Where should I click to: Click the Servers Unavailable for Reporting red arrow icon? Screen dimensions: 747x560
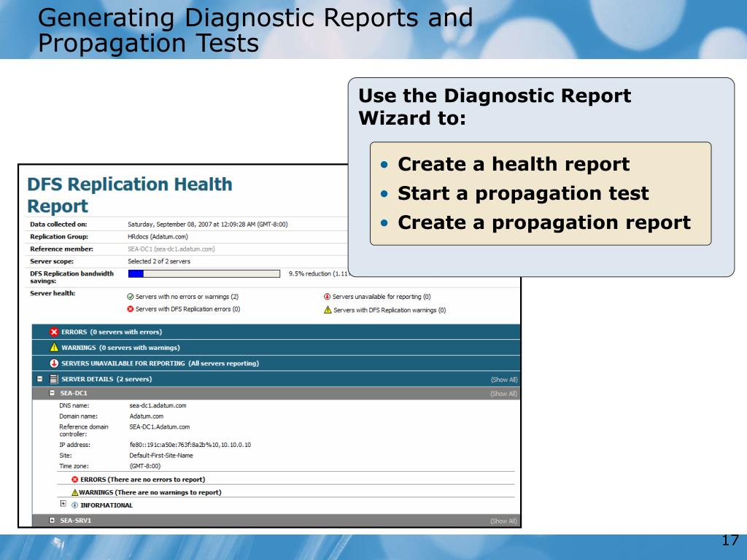click(54, 363)
